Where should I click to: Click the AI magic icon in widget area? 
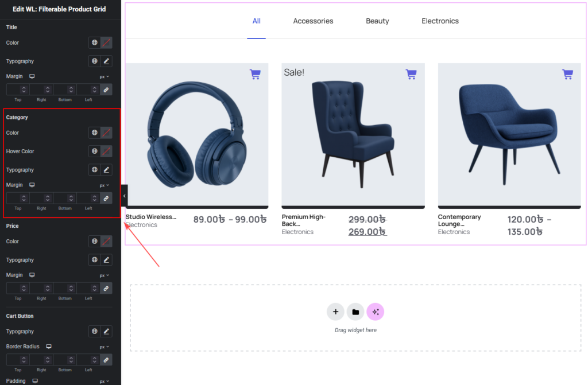point(376,312)
